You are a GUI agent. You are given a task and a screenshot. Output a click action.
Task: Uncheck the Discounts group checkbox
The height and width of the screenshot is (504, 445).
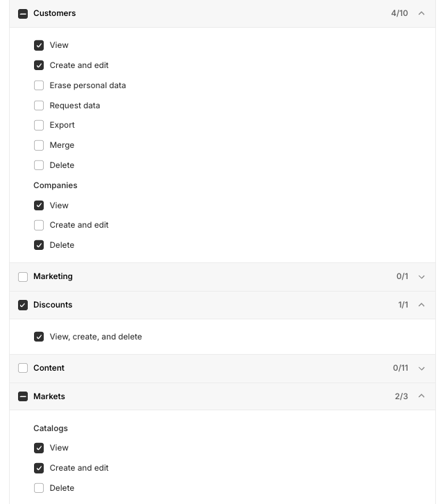coord(23,305)
